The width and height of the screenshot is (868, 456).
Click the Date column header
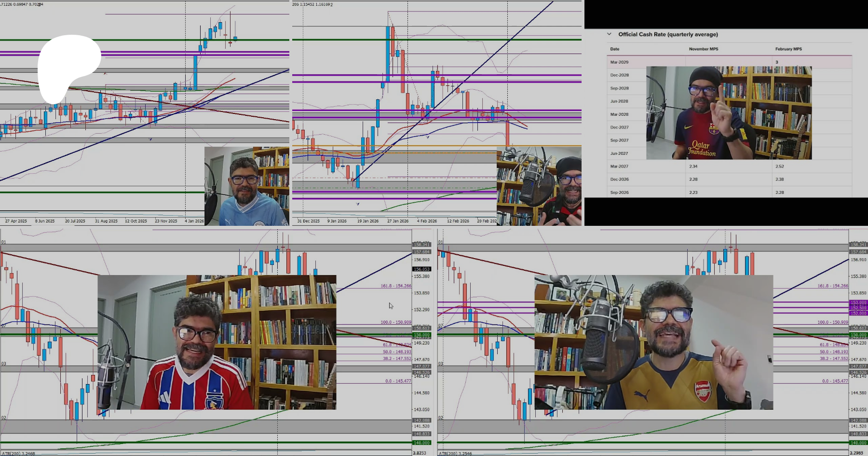(x=614, y=49)
